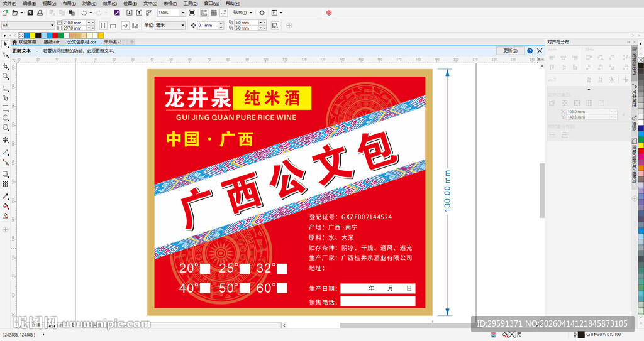Select the Drop Shadow tool
The image size is (644, 341).
[x=5, y=174]
